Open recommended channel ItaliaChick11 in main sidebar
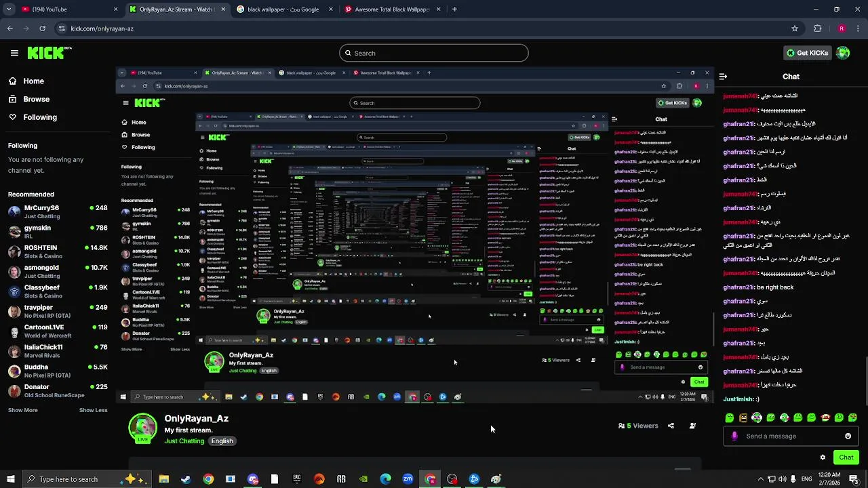This screenshot has width=868, height=488. pyautogui.click(x=57, y=350)
